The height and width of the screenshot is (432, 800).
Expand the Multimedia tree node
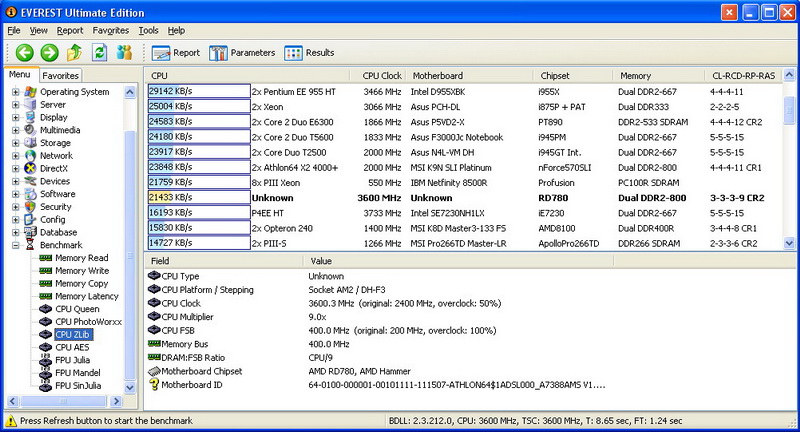[x=16, y=130]
